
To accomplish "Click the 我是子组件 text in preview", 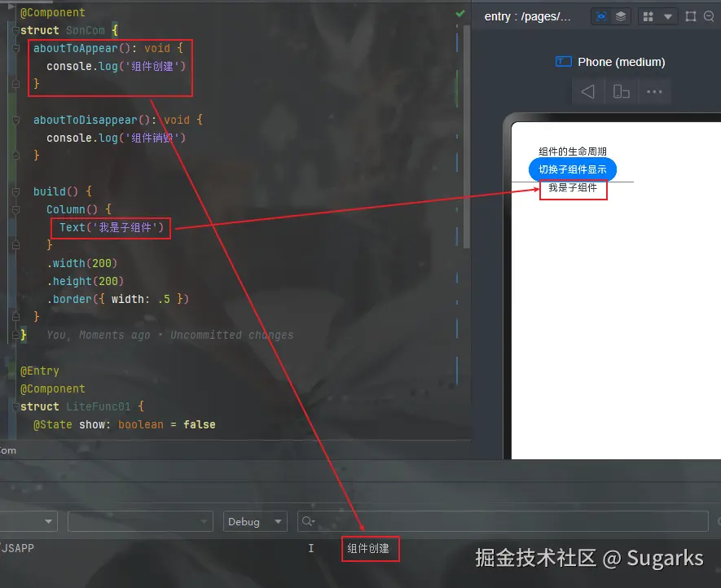I will (573, 187).
